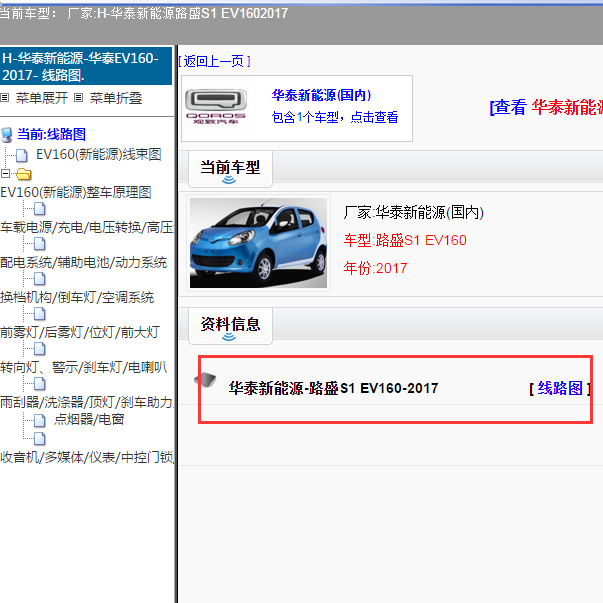Click the page icon above 换档机构 entry

(40, 279)
